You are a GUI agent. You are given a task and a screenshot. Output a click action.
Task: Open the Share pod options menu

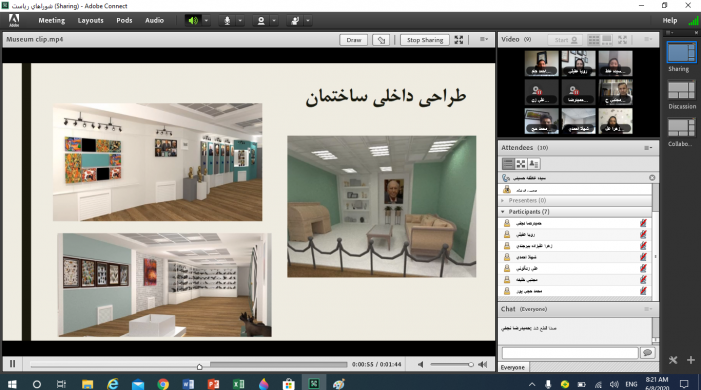[484, 39]
